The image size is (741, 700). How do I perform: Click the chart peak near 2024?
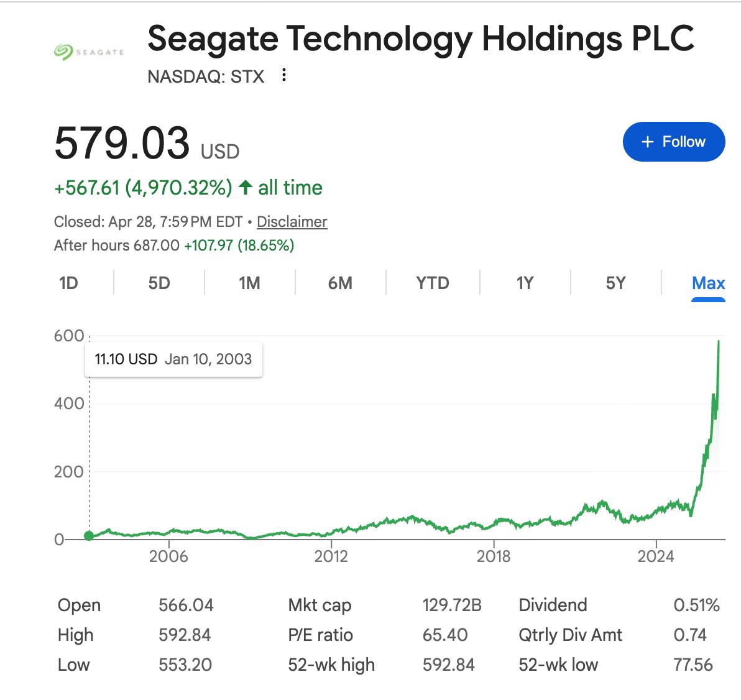pyautogui.click(x=719, y=341)
